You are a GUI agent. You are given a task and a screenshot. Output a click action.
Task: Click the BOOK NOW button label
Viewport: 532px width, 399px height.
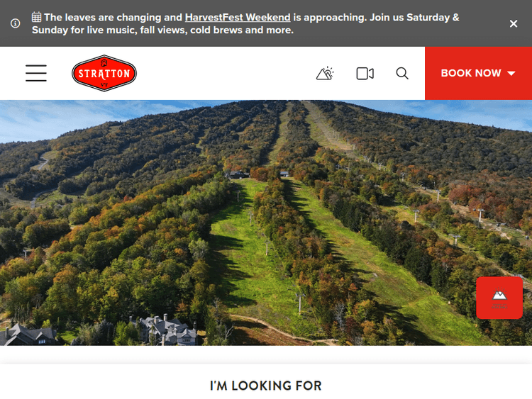tap(471, 73)
